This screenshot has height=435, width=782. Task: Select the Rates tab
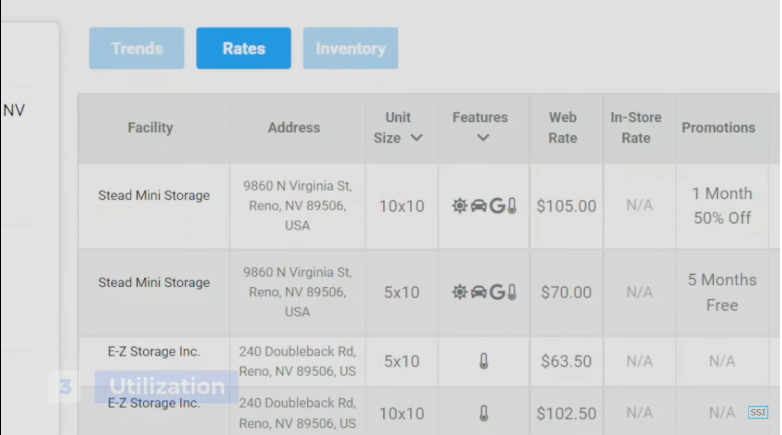pos(243,48)
